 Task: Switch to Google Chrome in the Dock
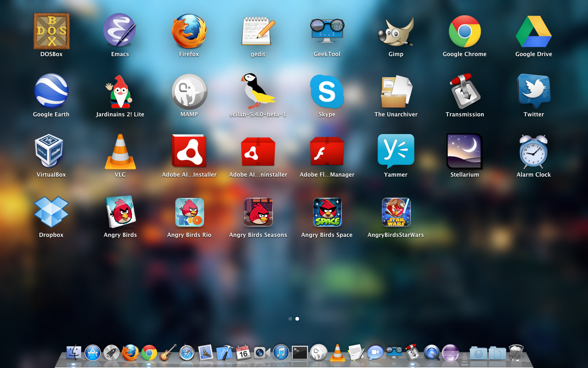(149, 353)
